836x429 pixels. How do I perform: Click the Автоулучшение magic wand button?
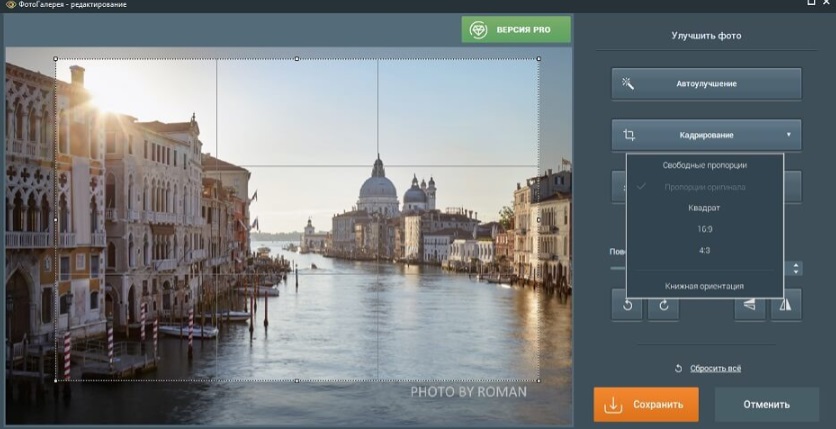[706, 84]
